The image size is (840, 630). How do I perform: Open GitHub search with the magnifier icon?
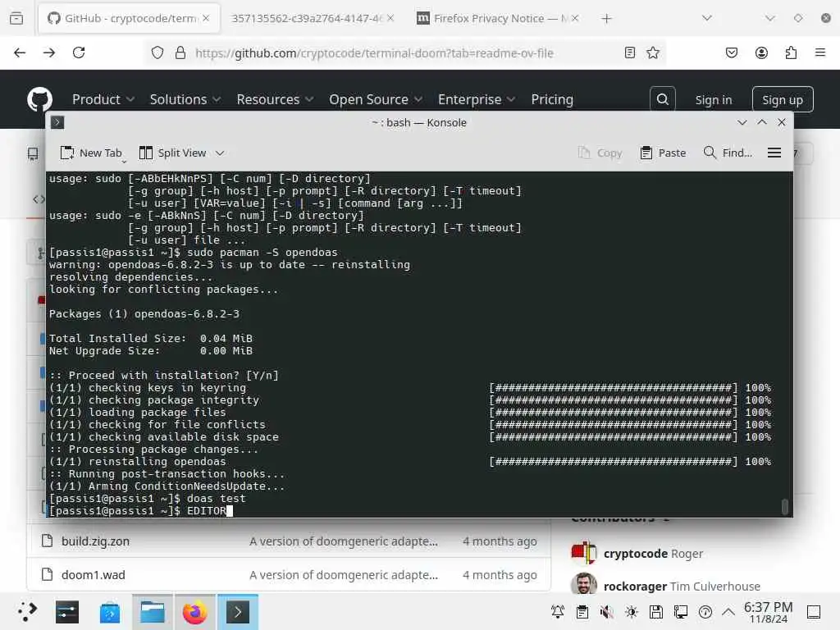[662, 99]
